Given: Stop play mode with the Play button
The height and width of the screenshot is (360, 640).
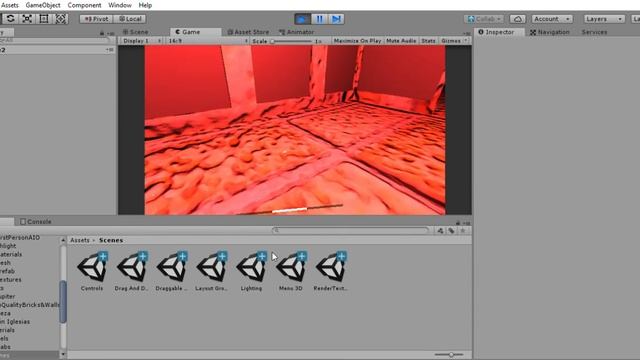Looking at the screenshot, I should (x=302, y=19).
